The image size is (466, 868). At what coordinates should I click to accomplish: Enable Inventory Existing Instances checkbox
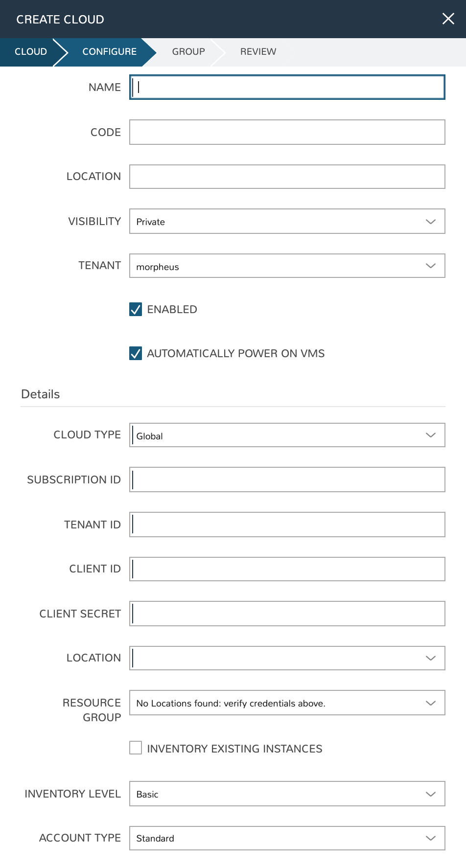(x=136, y=748)
